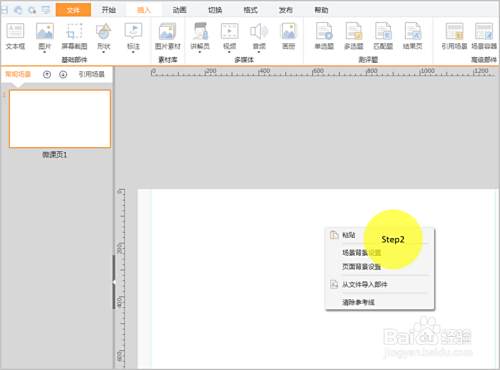This screenshot has width=500, height=370.
Task: Add a multiple-choice question (多选题)
Action: tap(354, 36)
